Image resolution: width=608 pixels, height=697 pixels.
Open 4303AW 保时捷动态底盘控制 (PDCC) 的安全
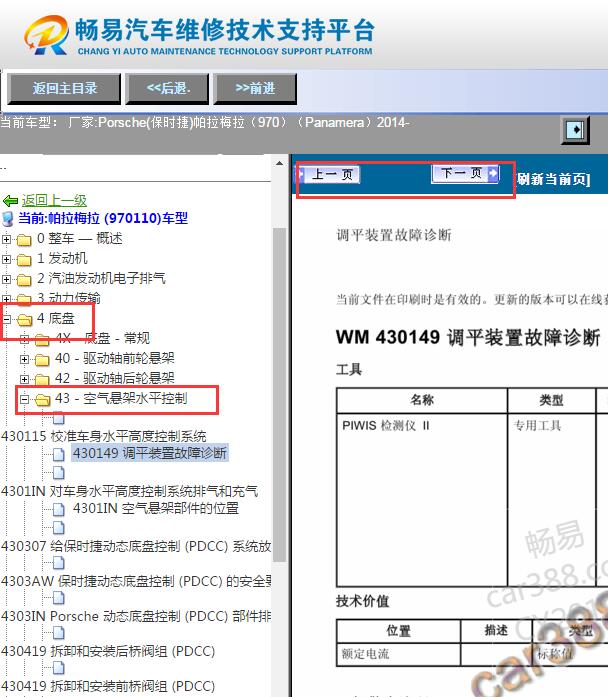[136, 581]
